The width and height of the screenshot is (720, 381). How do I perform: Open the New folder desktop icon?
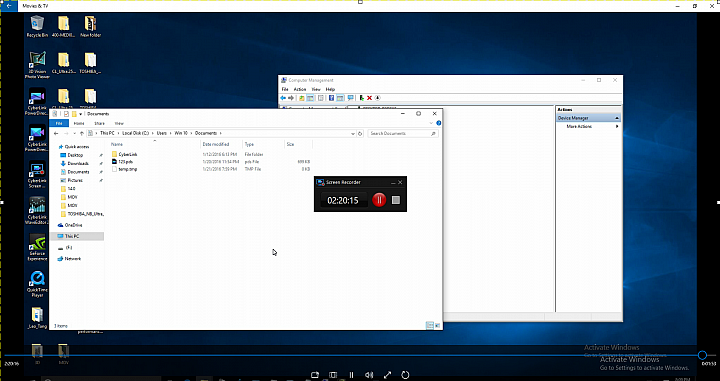click(x=90, y=27)
